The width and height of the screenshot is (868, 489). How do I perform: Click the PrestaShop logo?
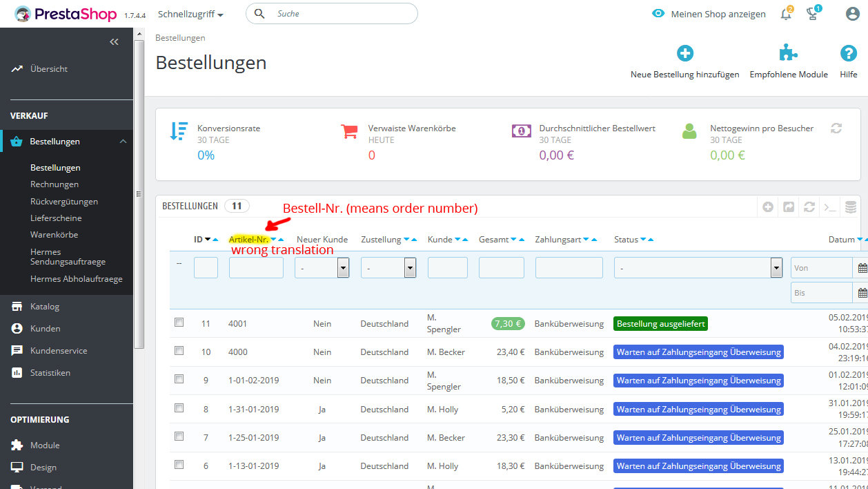click(x=66, y=14)
